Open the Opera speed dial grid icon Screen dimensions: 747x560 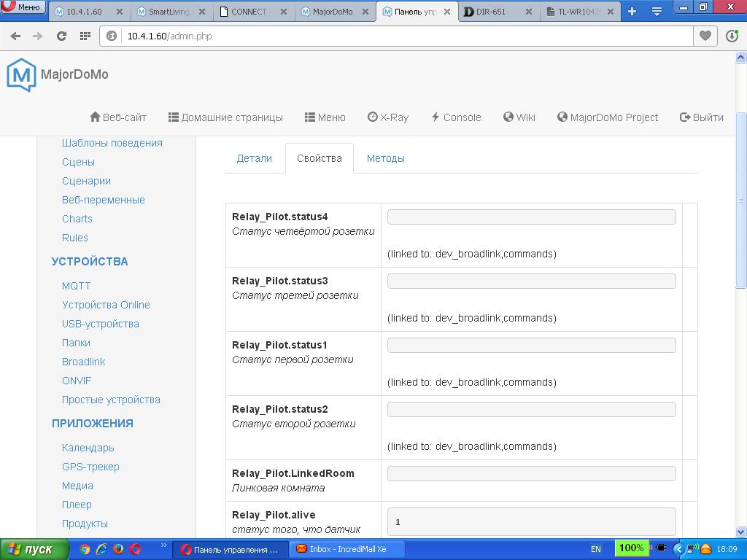pos(85,36)
